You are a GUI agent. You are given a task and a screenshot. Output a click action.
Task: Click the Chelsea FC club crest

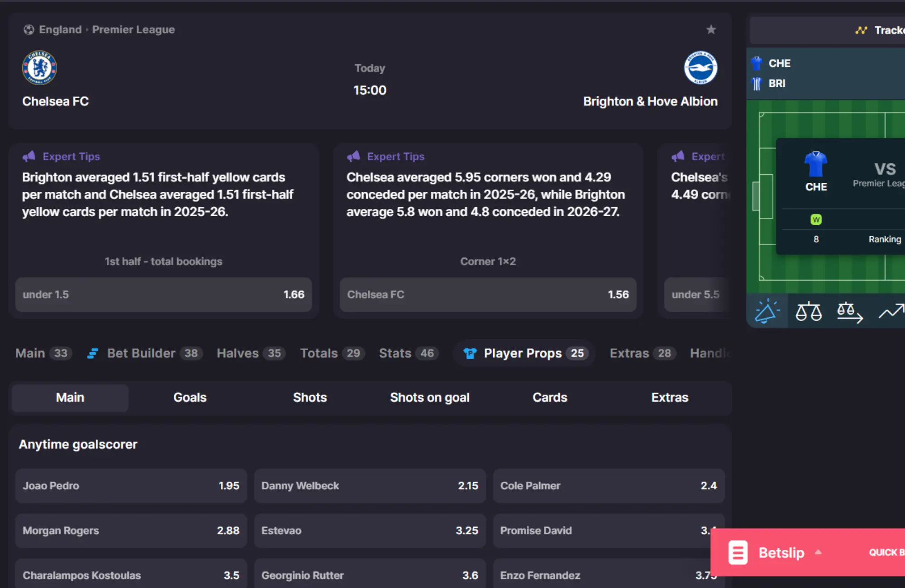[x=39, y=68]
